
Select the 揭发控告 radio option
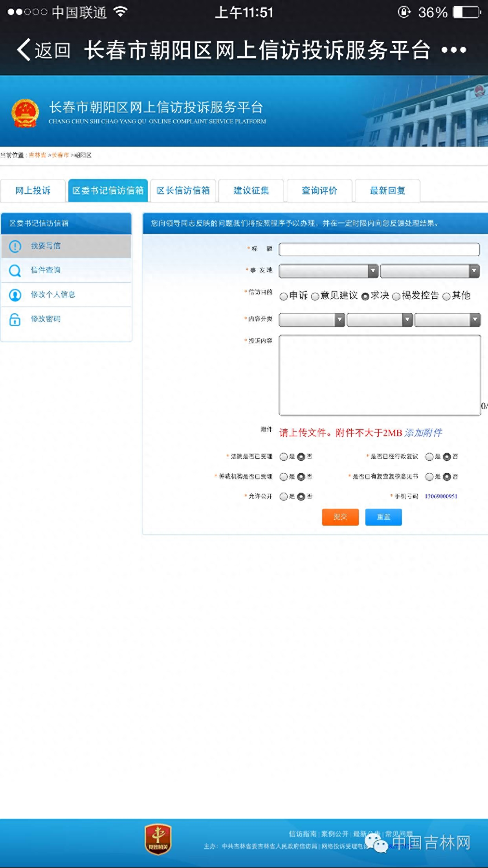(x=396, y=296)
